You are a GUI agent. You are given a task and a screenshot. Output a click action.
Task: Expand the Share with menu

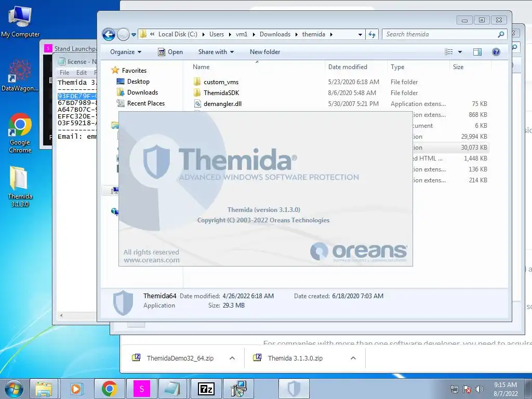point(216,52)
